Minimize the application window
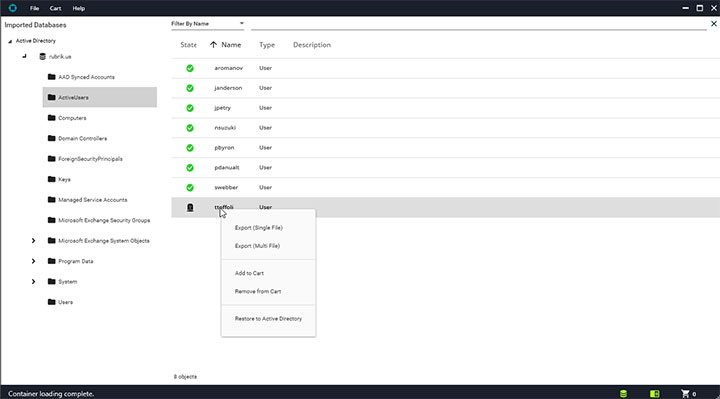The width and height of the screenshot is (720, 399). 685,8
